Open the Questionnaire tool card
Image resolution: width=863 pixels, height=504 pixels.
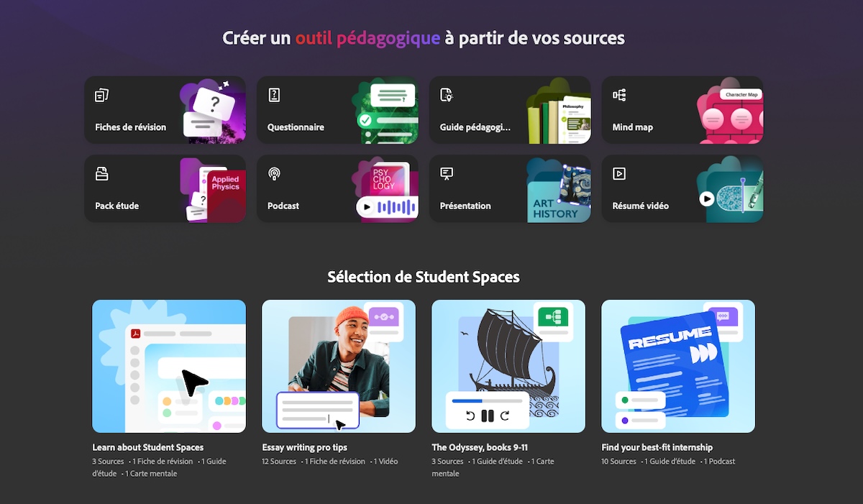[337, 110]
